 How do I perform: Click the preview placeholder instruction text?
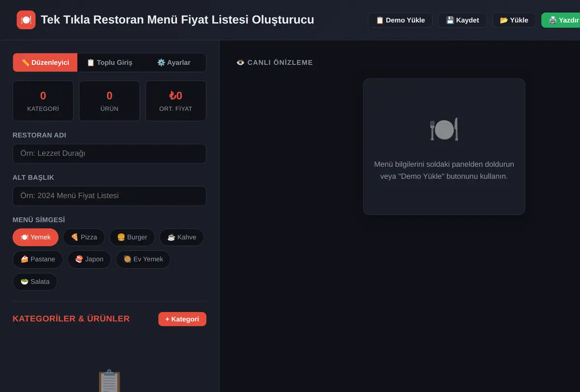(444, 170)
